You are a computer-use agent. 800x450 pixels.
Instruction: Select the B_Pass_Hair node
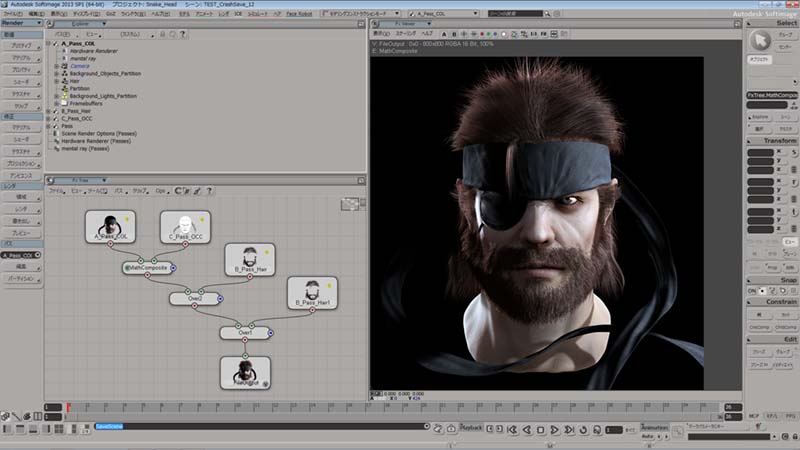pos(250,259)
